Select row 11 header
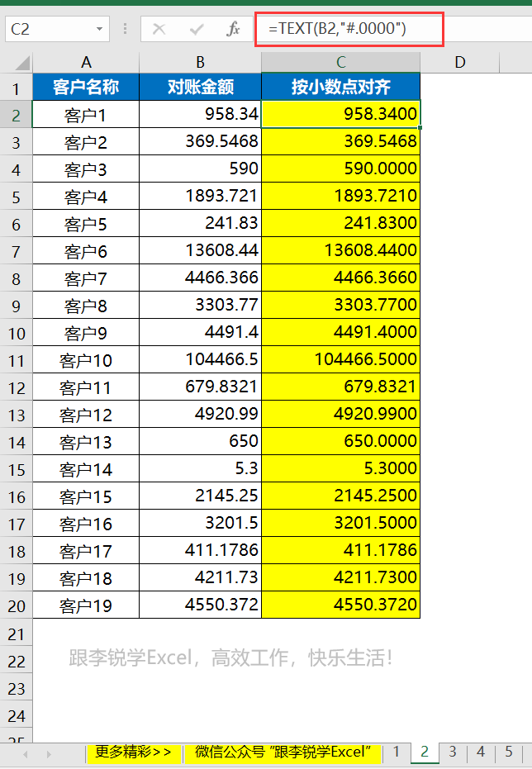The width and height of the screenshot is (532, 769). (x=16, y=360)
